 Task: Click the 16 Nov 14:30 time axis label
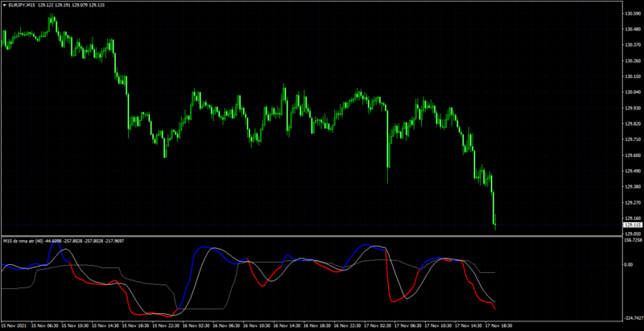pyautogui.click(x=287, y=326)
